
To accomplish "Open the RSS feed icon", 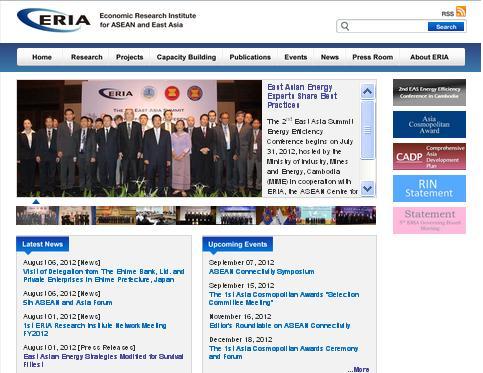I will (x=461, y=11).
